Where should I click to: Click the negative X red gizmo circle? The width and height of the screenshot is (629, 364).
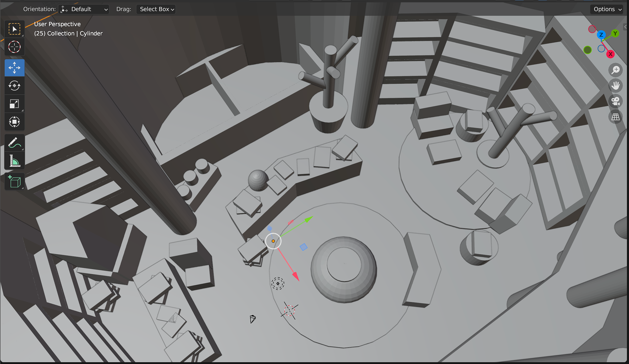pos(592,29)
